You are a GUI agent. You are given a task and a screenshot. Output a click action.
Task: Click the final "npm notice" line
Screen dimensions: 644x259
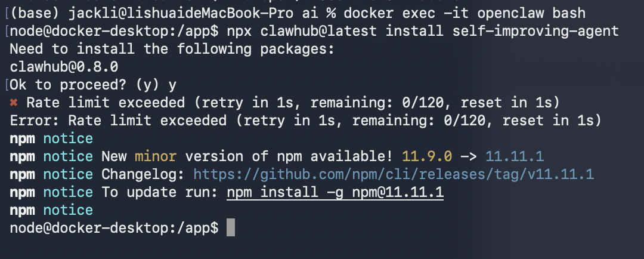(x=51, y=210)
